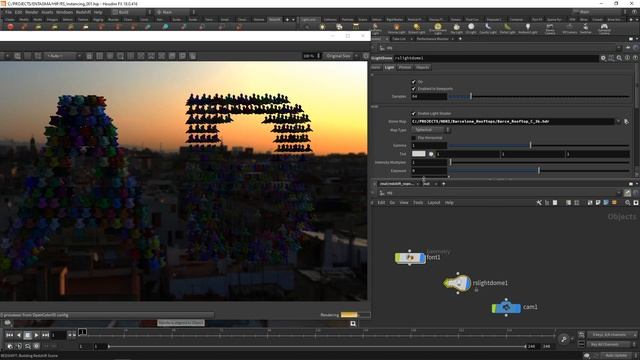Jump to the first frame
Image resolution: width=640 pixels, height=360 pixels.
9,335
